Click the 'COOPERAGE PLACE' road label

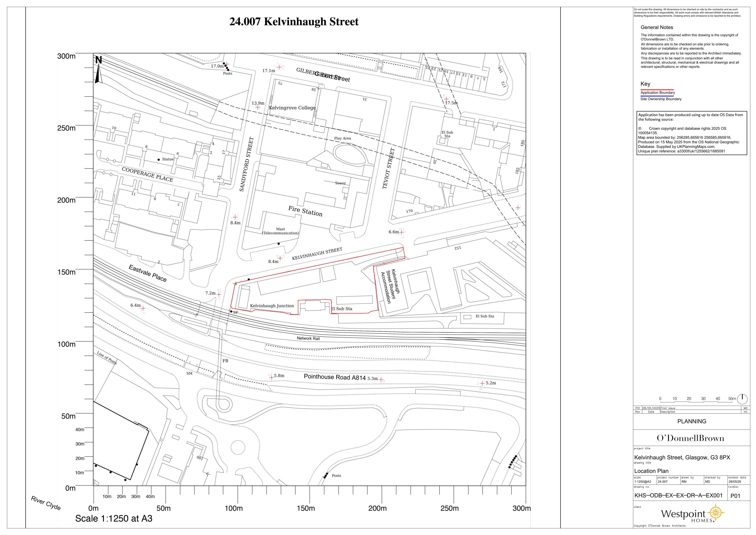point(147,174)
